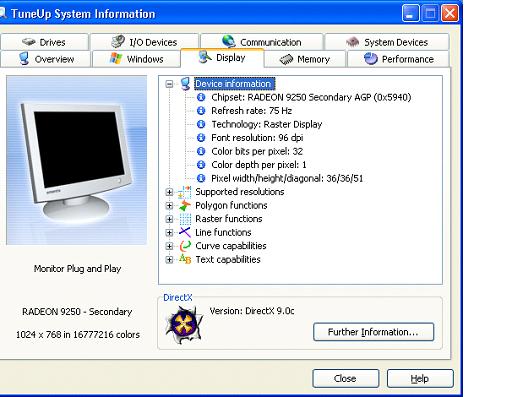512x397 pixels.
Task: Click the Polygon functions icon
Action: (185, 206)
